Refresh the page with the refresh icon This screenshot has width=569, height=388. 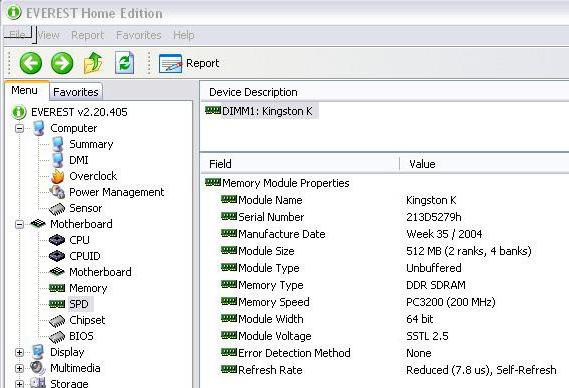[124, 63]
